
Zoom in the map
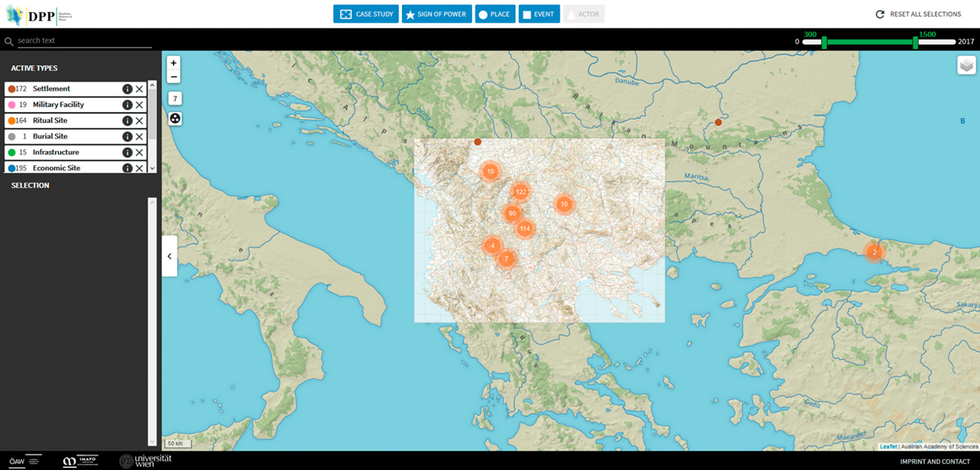174,63
